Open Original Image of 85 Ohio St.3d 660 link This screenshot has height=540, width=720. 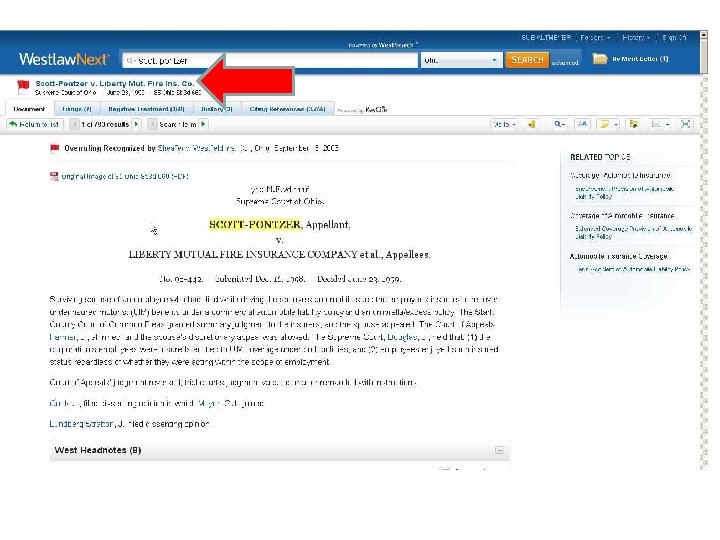point(125,176)
